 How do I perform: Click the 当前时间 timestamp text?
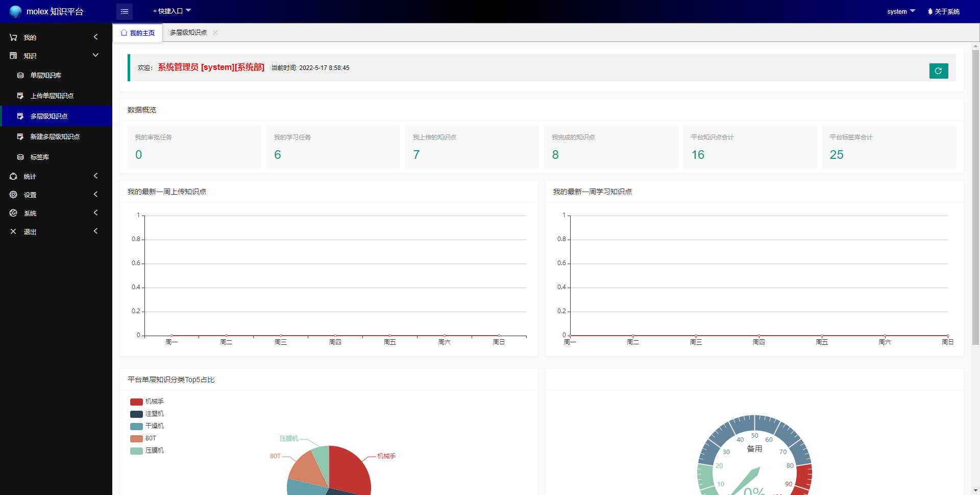click(x=310, y=68)
